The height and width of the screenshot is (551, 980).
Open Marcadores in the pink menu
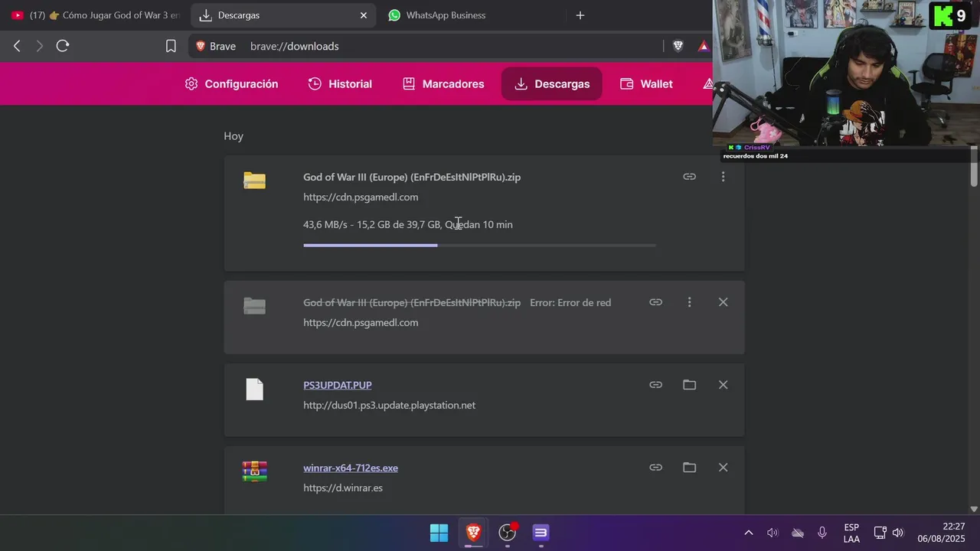pyautogui.click(x=443, y=83)
